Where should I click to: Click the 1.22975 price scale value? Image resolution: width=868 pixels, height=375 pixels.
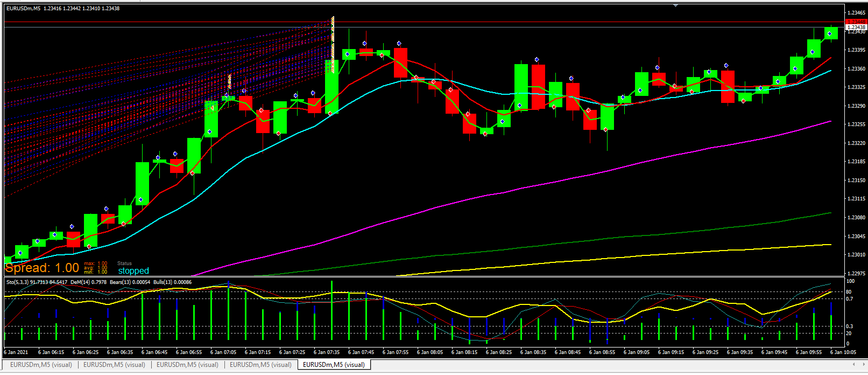click(x=856, y=273)
